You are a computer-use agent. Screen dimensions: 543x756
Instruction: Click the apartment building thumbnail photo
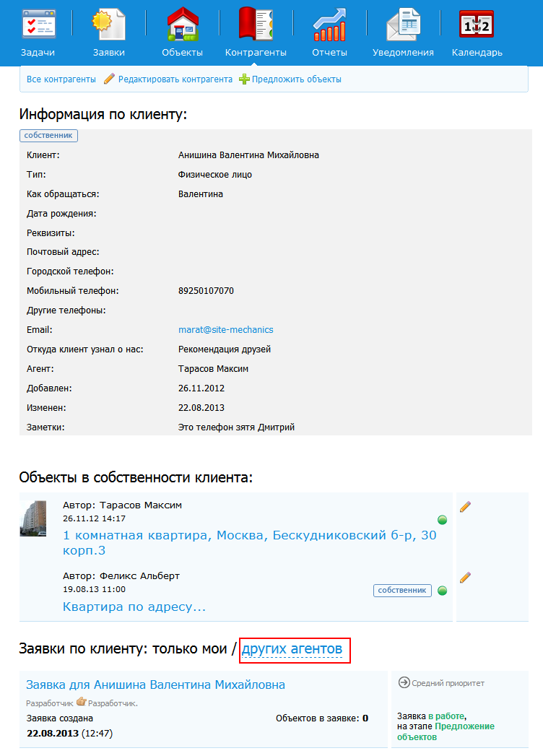point(32,518)
